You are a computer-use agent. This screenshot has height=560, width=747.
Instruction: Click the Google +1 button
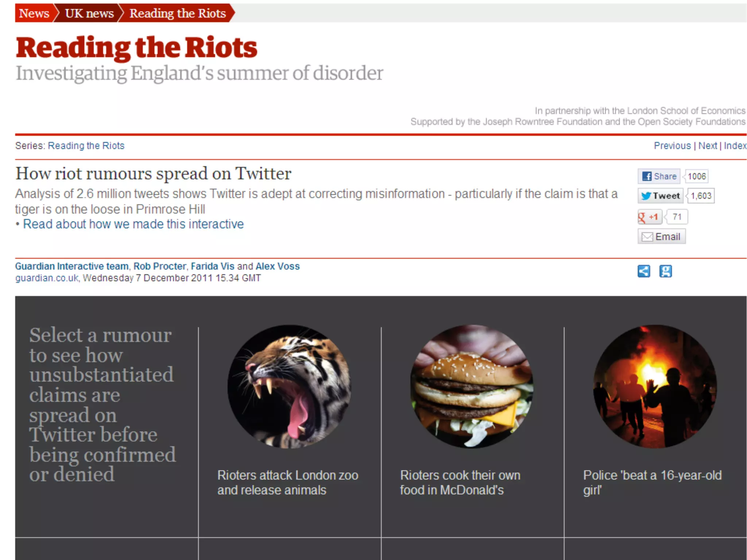pyautogui.click(x=650, y=217)
